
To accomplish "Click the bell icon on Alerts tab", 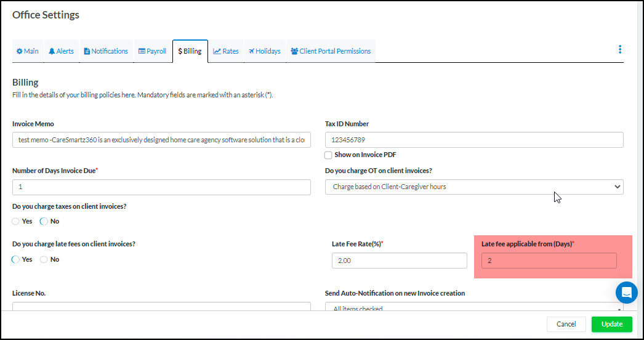I will coord(52,51).
